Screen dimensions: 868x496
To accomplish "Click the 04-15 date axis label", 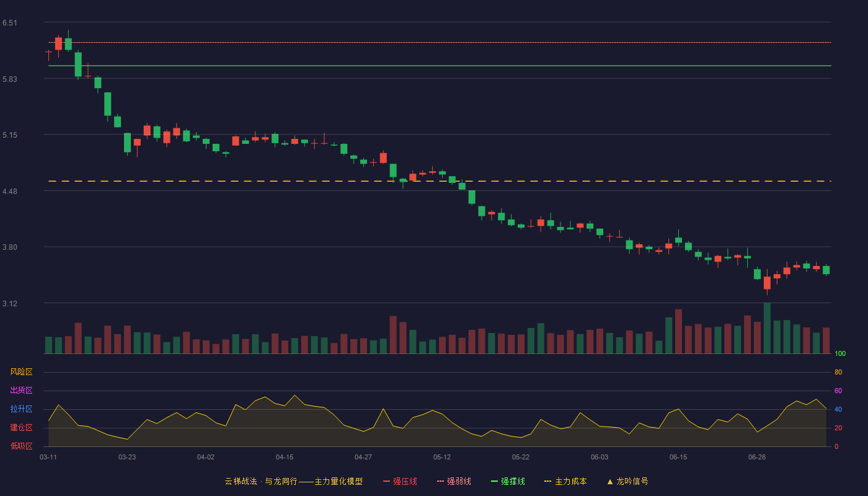I will [285, 457].
